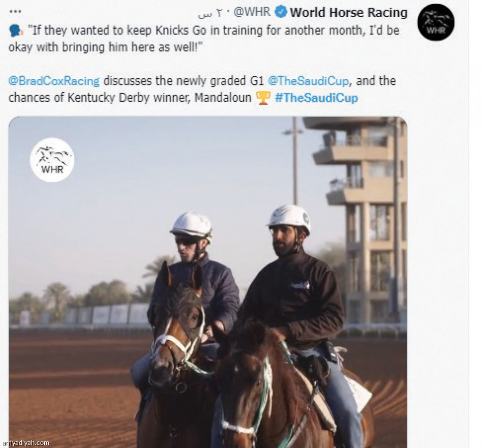483x448 pixels.
Task: Click the World Horse Racing account name
Action: [349, 13]
